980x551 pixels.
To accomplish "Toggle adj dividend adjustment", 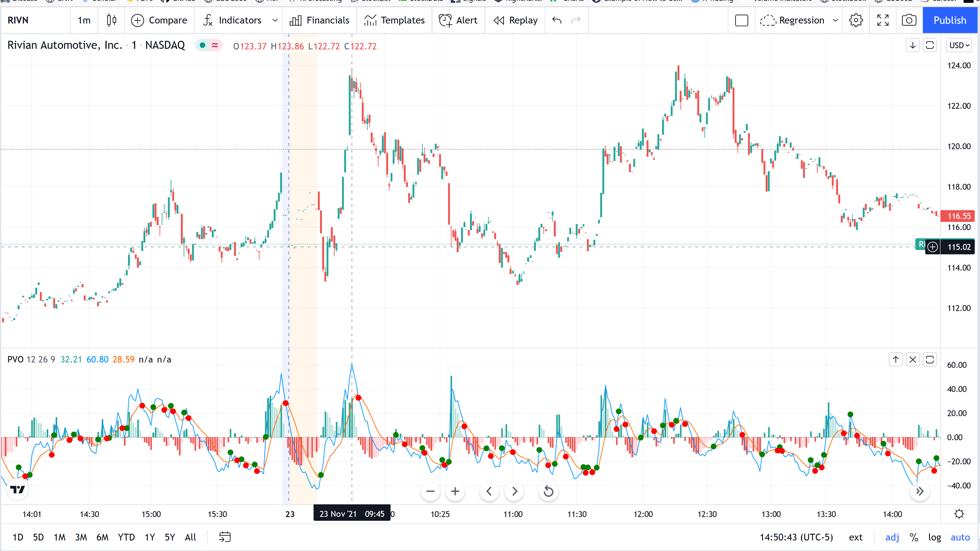I will (x=892, y=537).
